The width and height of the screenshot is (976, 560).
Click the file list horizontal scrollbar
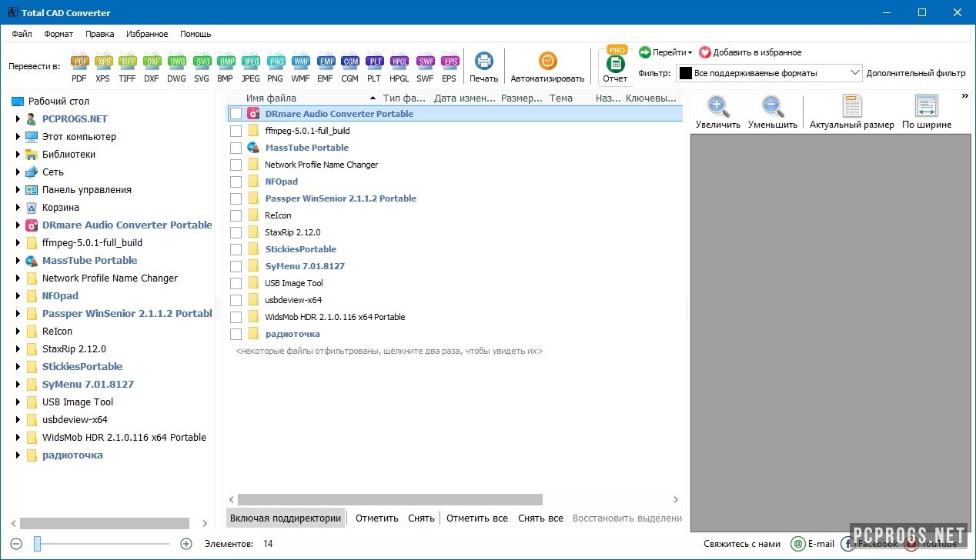coord(390,500)
